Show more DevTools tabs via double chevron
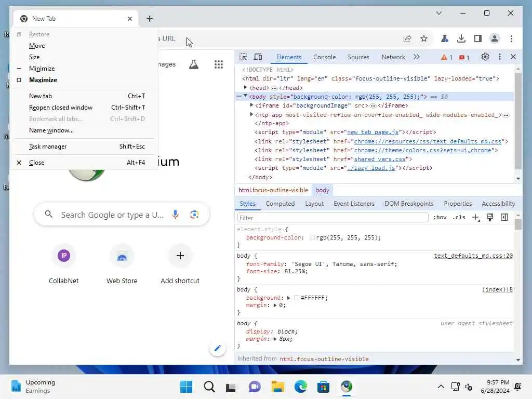This screenshot has width=532, height=399. 417,57
